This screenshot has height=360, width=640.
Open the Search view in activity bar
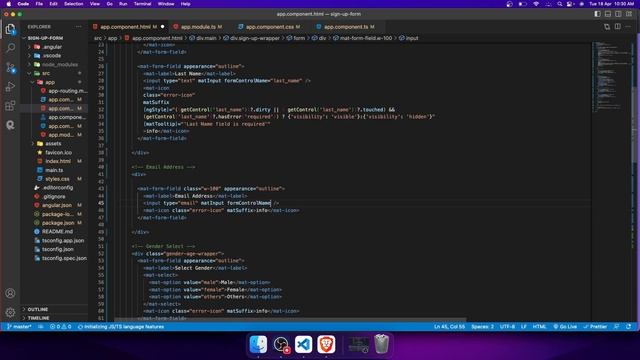(x=10, y=48)
